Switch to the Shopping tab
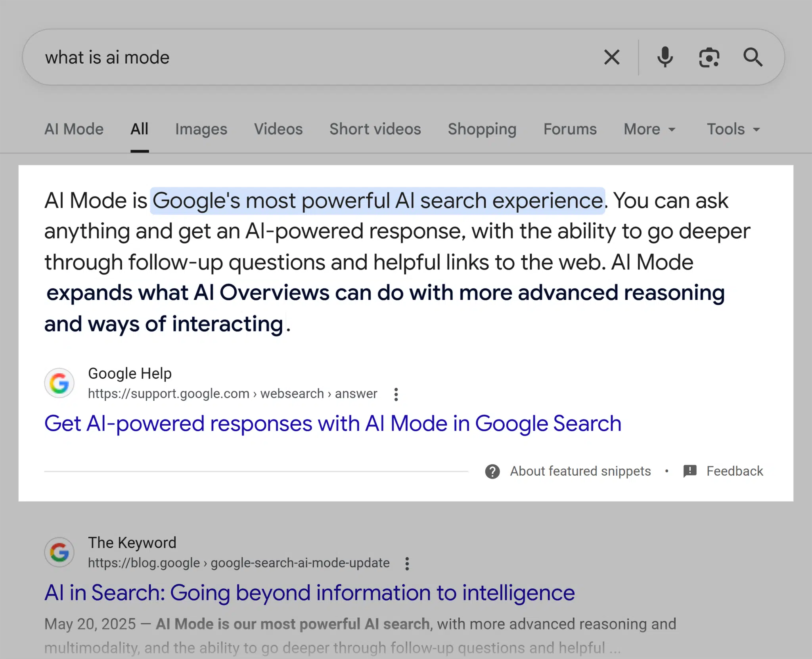Viewport: 812px width, 659px height. [x=482, y=129]
